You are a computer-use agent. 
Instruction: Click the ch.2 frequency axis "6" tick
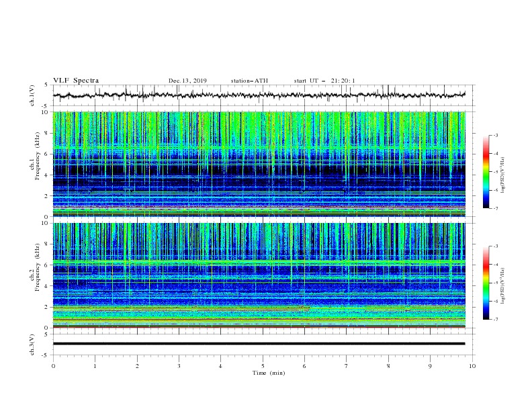click(46, 265)
